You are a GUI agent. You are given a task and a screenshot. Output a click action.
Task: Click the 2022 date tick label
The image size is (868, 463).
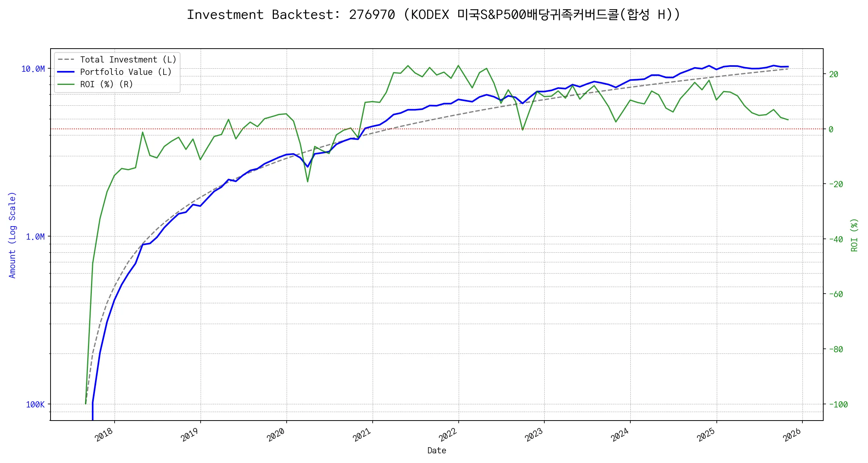tap(448, 434)
